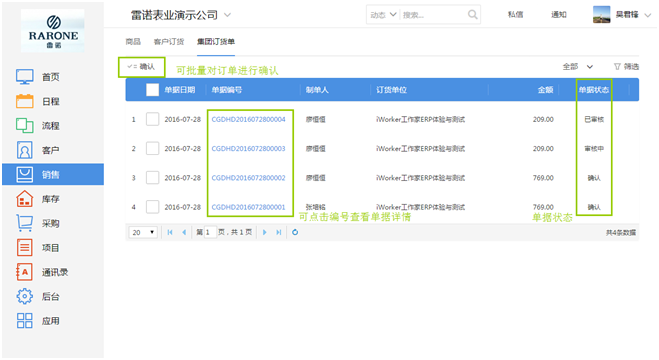The width and height of the screenshot is (659, 360).
Task: Go to next page in pager
Action: (x=264, y=232)
